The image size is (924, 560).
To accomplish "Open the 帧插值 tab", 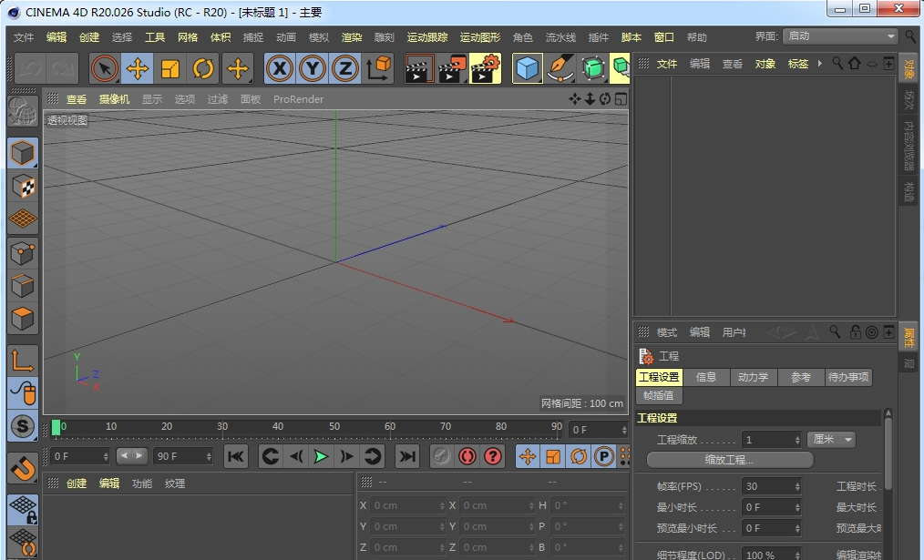I will point(659,396).
